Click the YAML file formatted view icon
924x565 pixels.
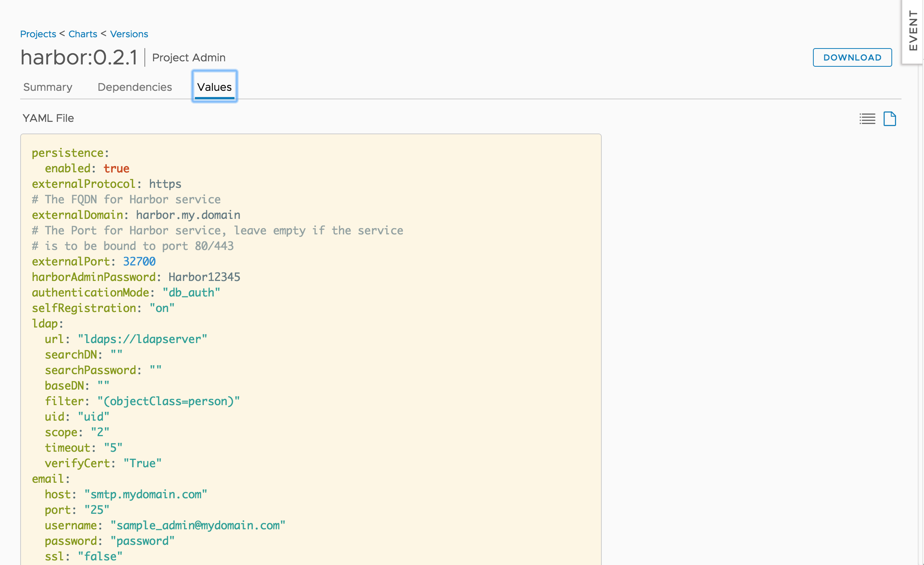pyautogui.click(x=889, y=119)
